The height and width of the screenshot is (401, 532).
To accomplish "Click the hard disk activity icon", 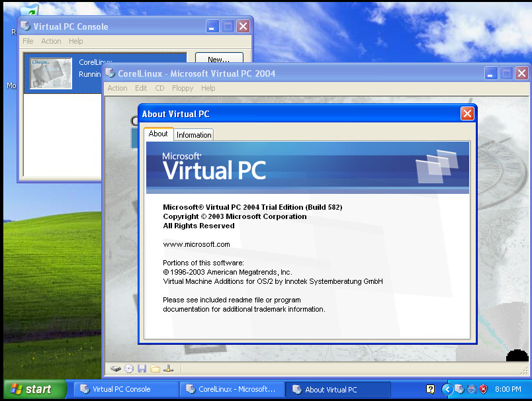I will (x=116, y=369).
